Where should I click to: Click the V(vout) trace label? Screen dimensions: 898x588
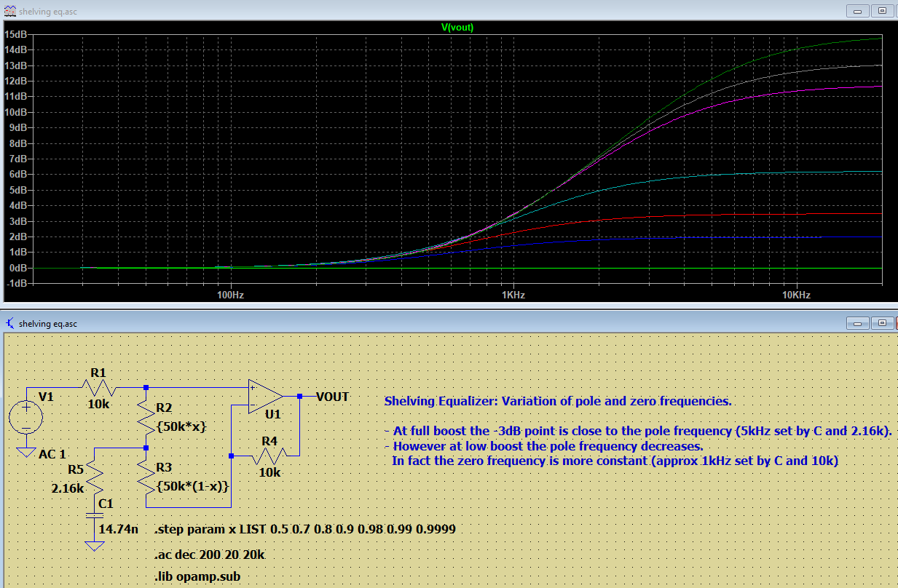click(x=457, y=27)
